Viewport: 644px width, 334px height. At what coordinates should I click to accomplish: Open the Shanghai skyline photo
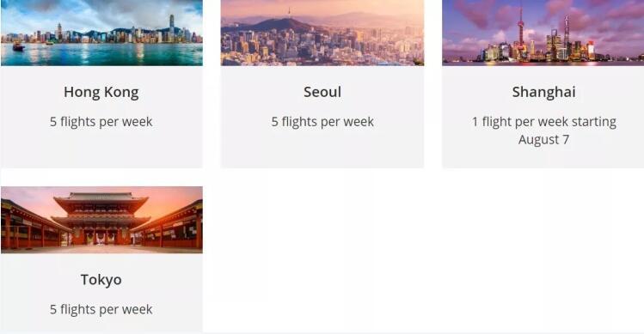click(x=543, y=33)
